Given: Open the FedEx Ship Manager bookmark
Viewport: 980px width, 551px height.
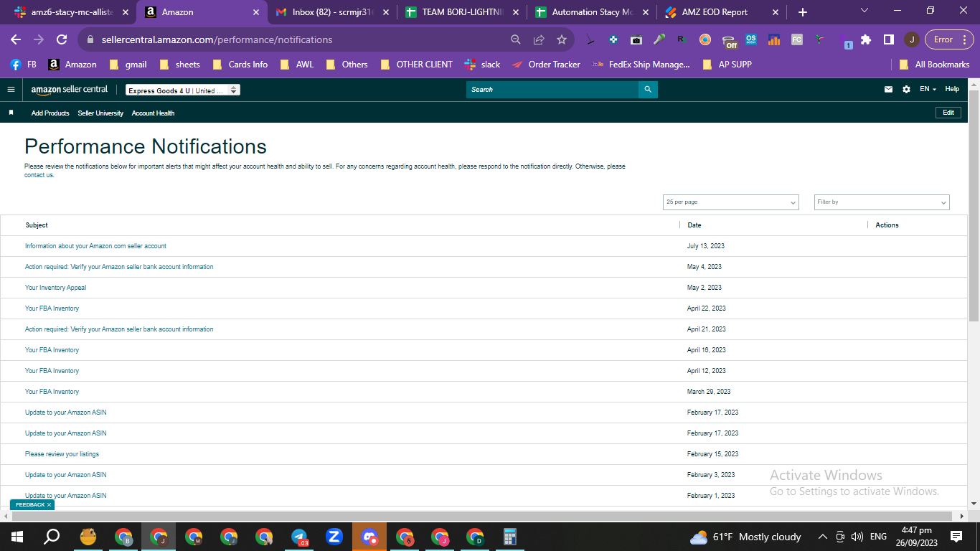Looking at the screenshot, I should pos(641,65).
